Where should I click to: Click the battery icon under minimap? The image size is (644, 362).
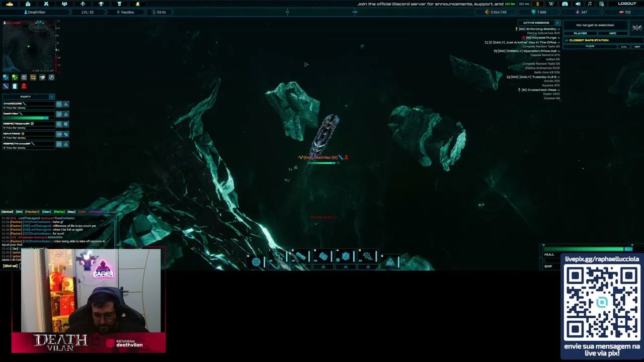[15, 86]
